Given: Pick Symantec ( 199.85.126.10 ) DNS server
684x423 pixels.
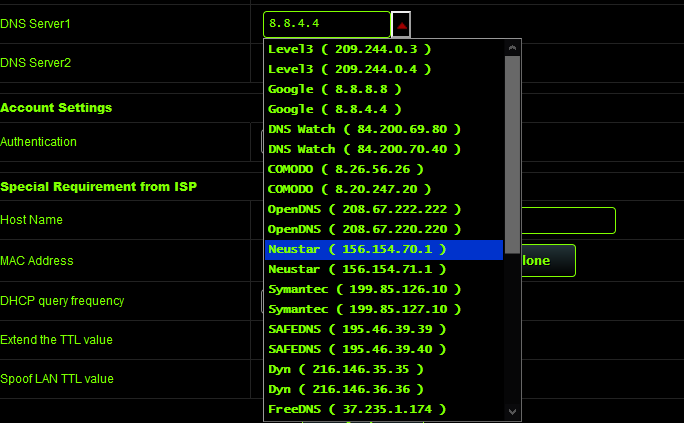Looking at the screenshot, I should tap(384, 290).
